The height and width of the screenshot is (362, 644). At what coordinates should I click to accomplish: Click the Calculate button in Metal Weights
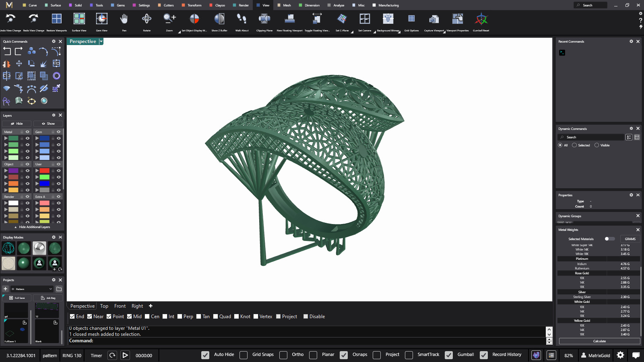click(x=599, y=341)
